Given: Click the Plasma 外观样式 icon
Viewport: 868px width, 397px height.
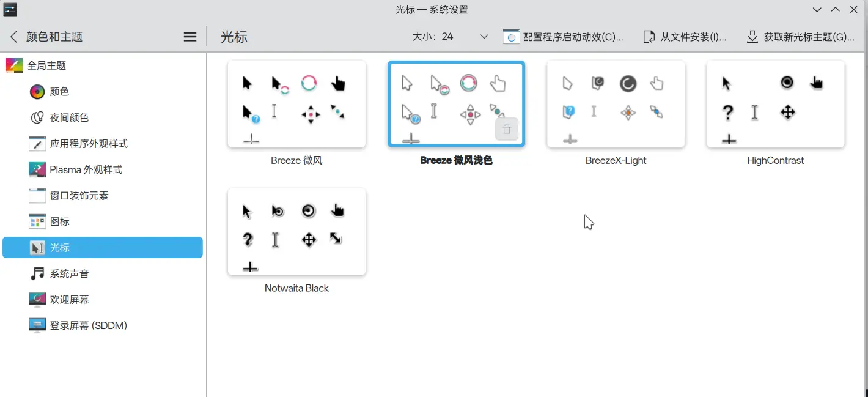Looking at the screenshot, I should (x=37, y=169).
